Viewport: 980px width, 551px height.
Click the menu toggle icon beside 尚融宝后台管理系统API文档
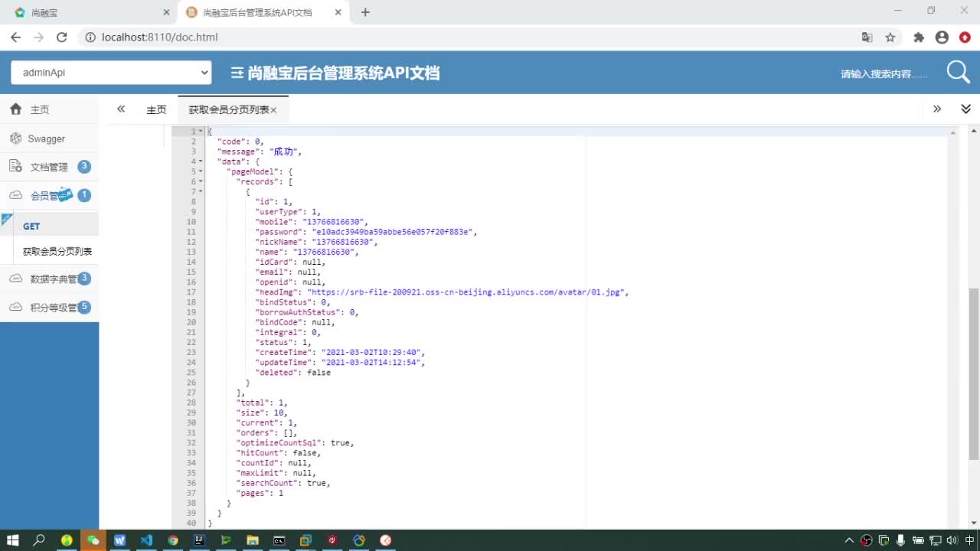(x=237, y=73)
